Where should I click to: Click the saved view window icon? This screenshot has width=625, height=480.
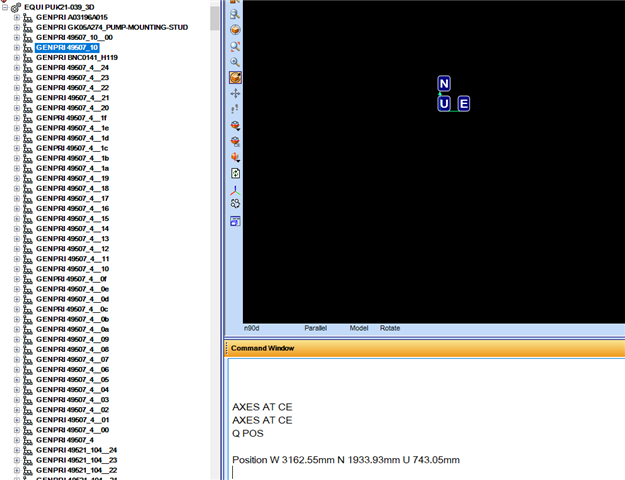click(x=235, y=221)
